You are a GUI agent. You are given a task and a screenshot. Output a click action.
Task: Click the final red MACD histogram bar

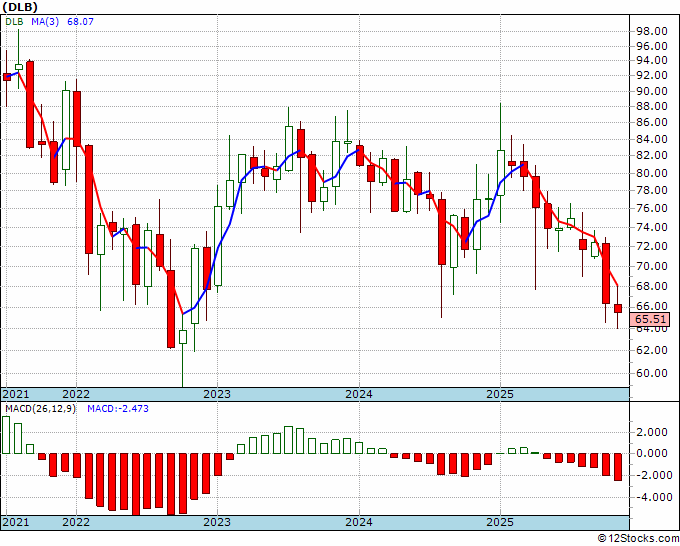pyautogui.click(x=618, y=467)
